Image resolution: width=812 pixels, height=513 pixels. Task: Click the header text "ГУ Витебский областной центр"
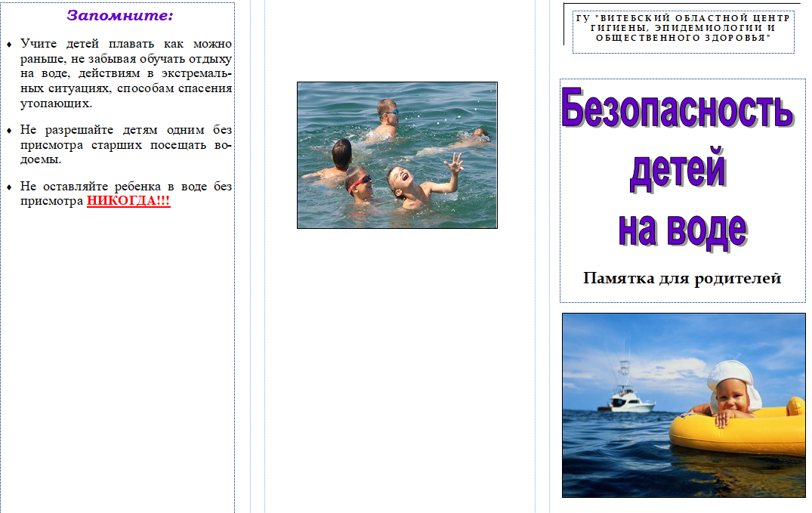[x=683, y=28]
